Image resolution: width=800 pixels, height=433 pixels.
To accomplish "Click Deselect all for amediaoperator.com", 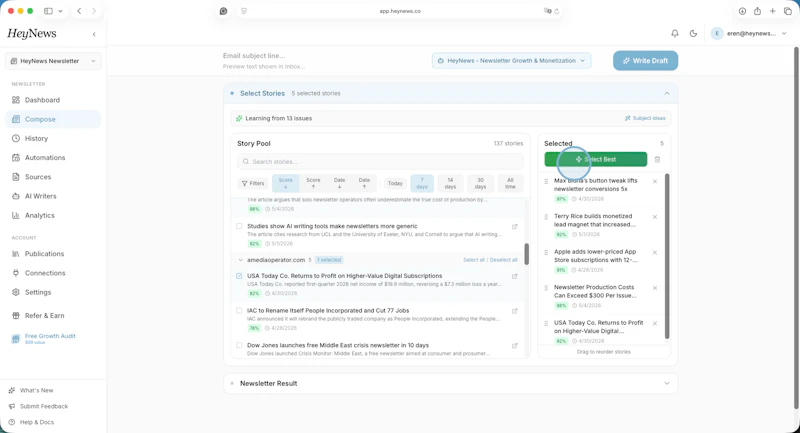I will coord(503,260).
